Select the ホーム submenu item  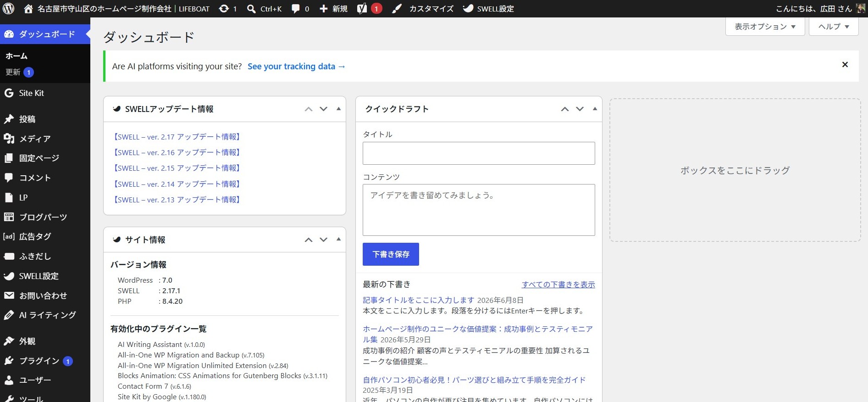(17, 56)
